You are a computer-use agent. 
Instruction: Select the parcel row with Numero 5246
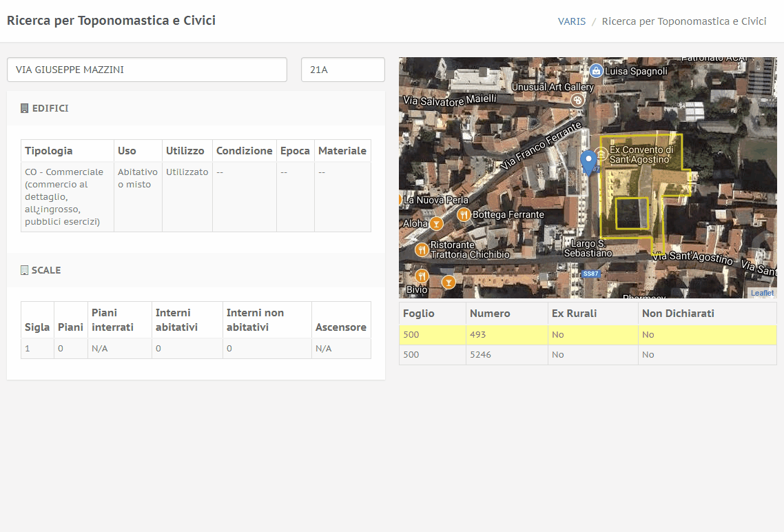[588, 354]
